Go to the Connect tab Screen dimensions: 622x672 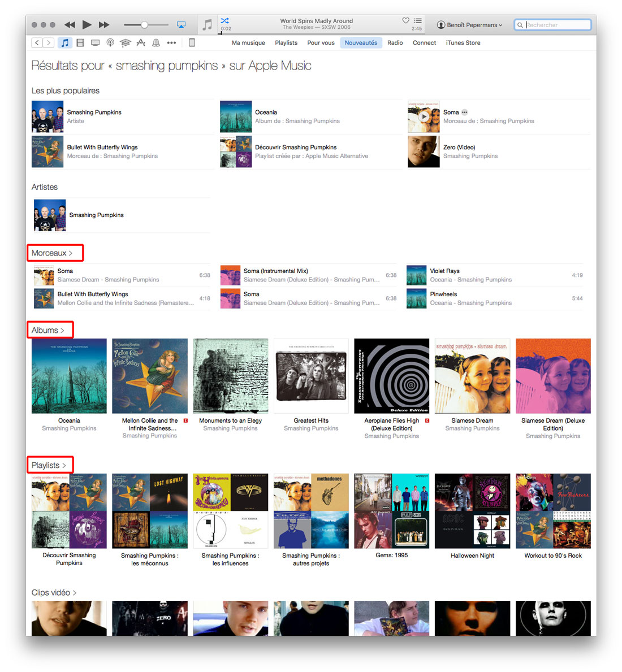point(425,43)
